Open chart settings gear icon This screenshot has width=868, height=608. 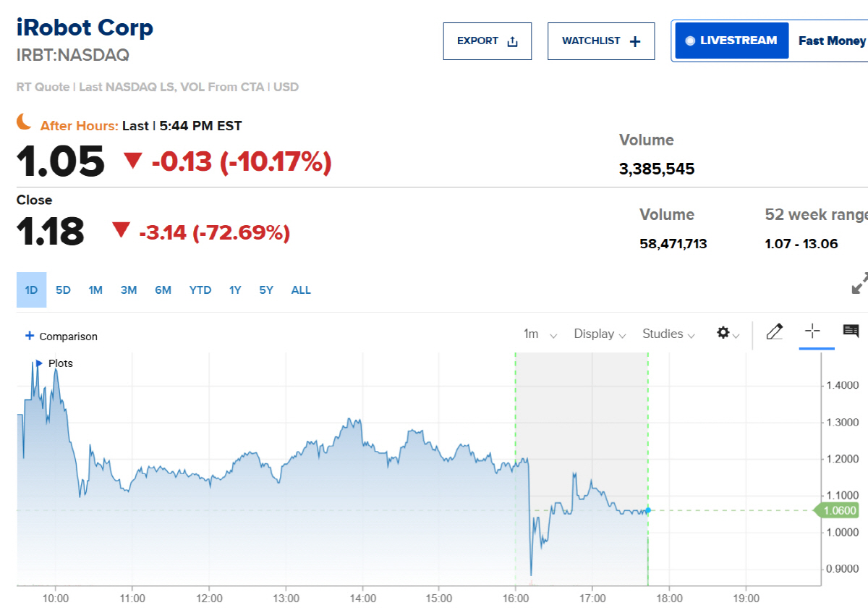coord(723,333)
